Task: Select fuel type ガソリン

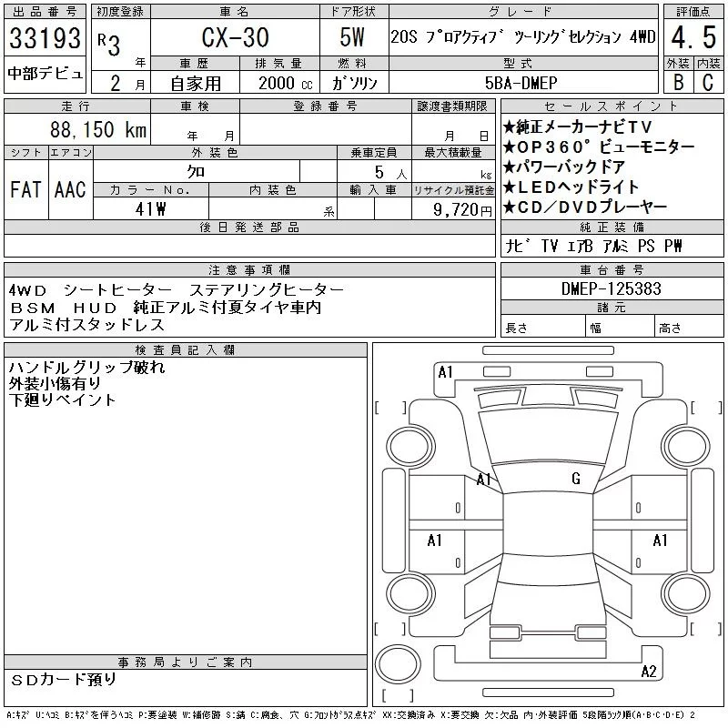Action: [354, 84]
